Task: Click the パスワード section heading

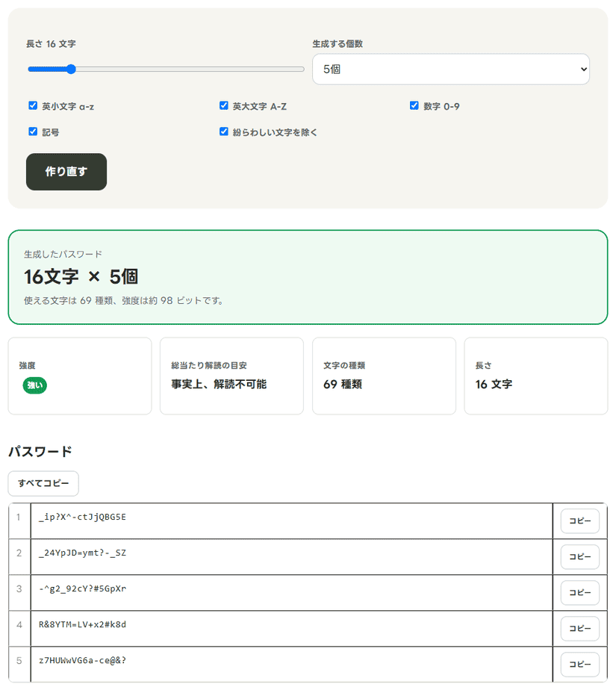Action: [x=40, y=452]
